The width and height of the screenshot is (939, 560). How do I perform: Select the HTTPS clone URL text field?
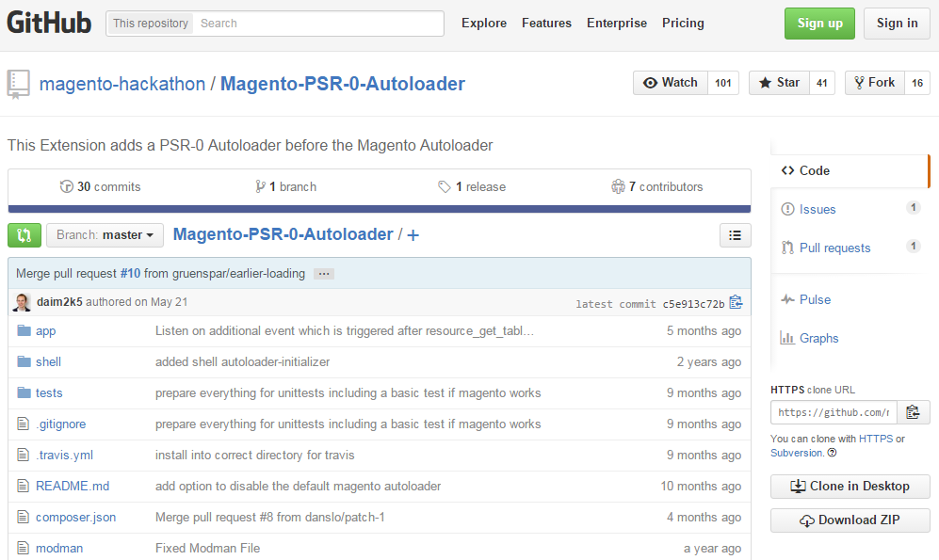pyautogui.click(x=834, y=412)
